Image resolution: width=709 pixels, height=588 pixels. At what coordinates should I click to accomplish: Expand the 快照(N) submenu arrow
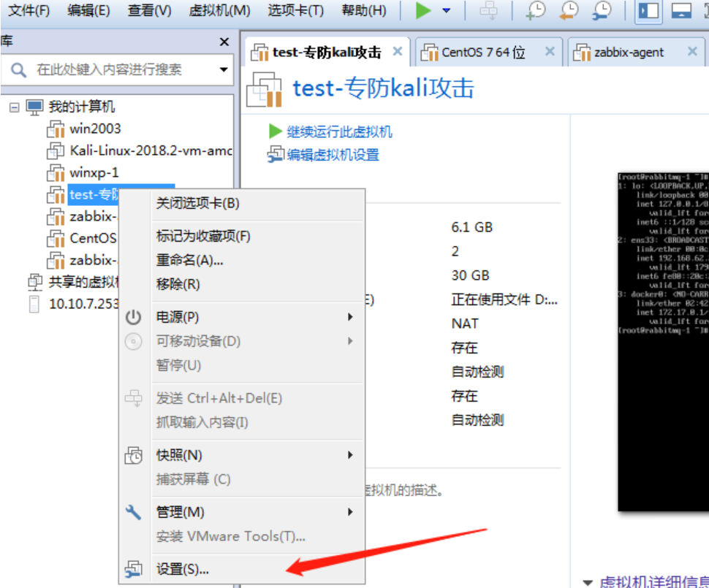(x=350, y=455)
